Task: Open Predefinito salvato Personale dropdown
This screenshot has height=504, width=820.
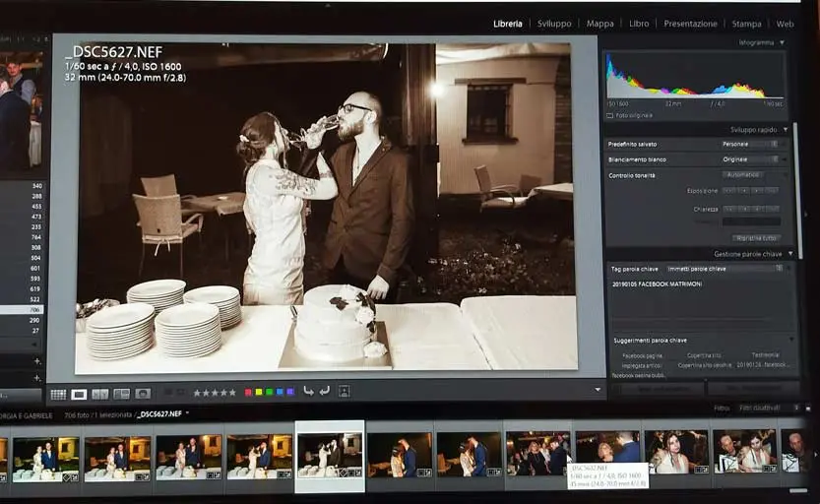Action: [750, 145]
